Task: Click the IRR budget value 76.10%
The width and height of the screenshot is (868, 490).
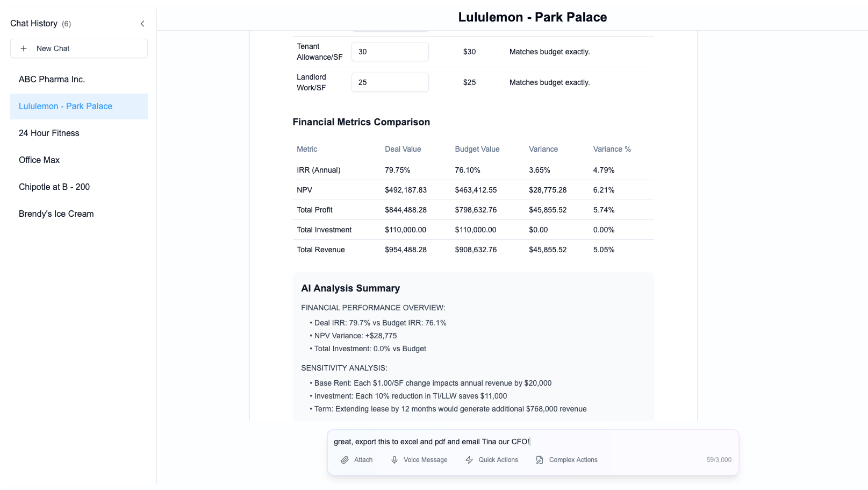Action: [x=468, y=170]
